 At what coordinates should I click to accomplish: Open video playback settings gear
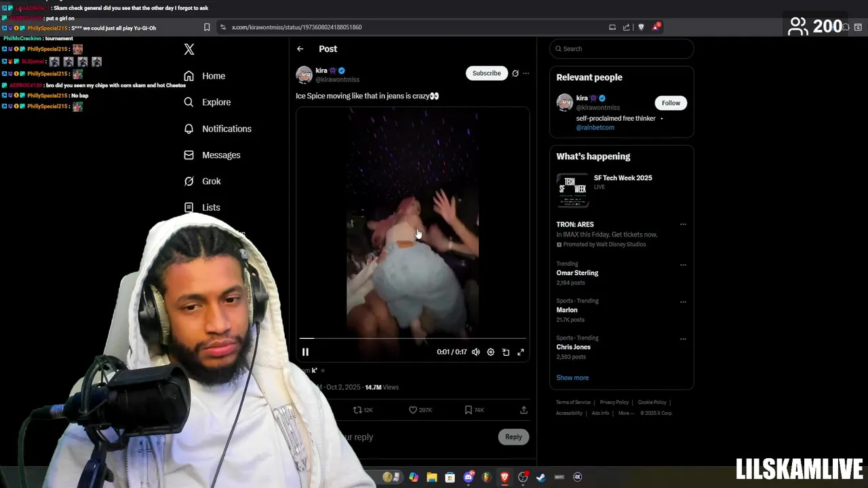[x=491, y=352]
